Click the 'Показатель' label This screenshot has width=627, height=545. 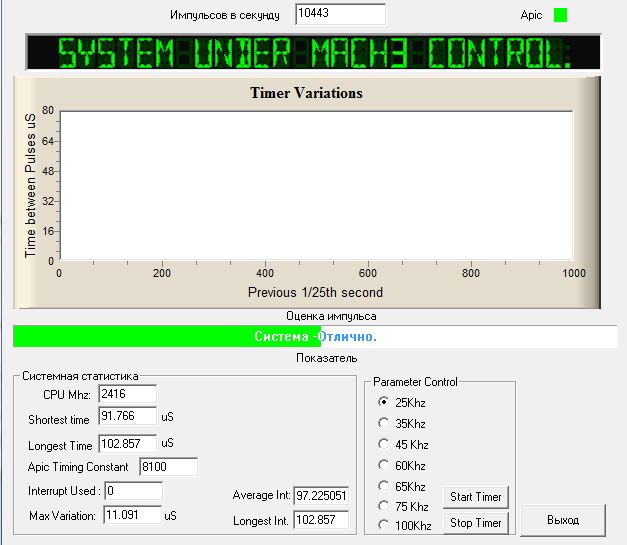click(x=327, y=358)
